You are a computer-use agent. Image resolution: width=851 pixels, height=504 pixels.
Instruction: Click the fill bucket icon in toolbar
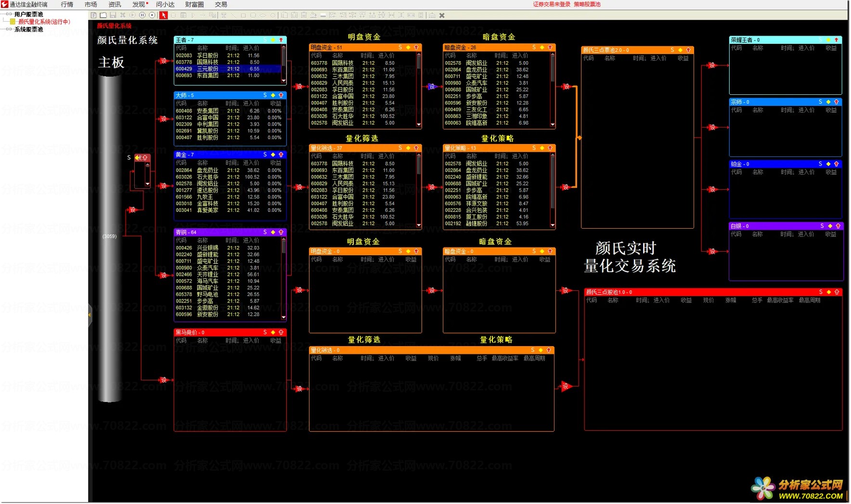(313, 15)
